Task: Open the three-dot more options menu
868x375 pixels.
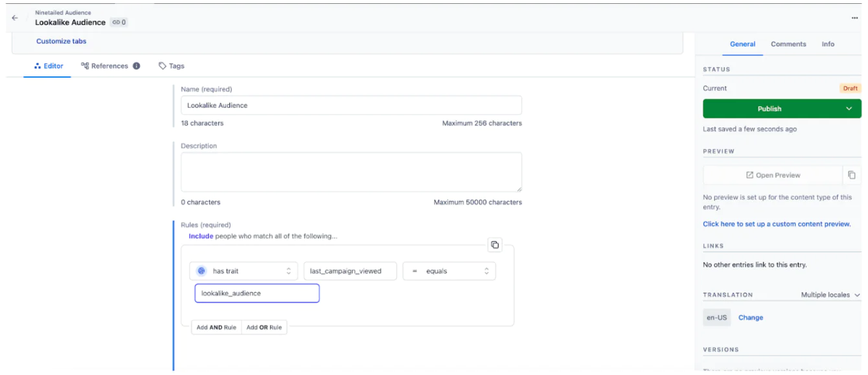Action: 854,18
